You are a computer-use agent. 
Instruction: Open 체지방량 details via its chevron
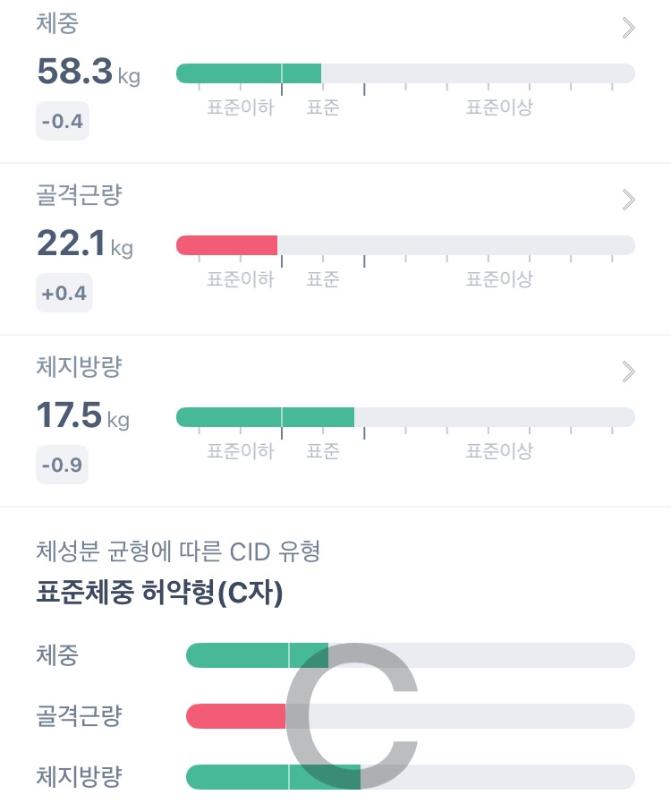click(628, 372)
